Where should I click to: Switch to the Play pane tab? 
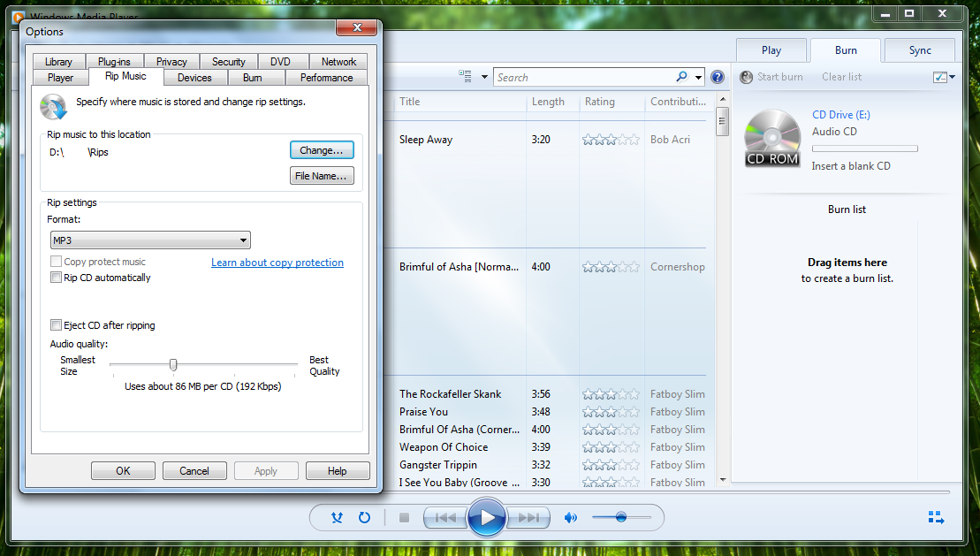pyautogui.click(x=771, y=50)
